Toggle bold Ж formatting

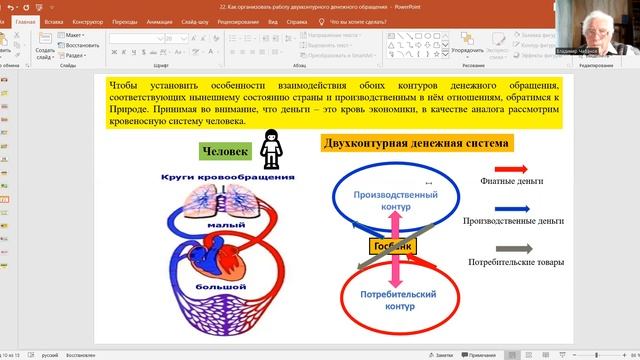[x=114, y=52]
